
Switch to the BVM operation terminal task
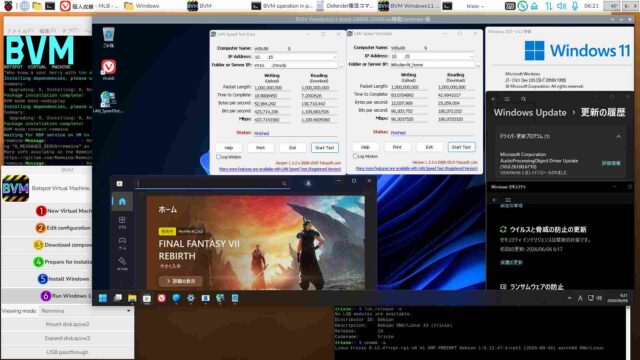click(x=281, y=6)
